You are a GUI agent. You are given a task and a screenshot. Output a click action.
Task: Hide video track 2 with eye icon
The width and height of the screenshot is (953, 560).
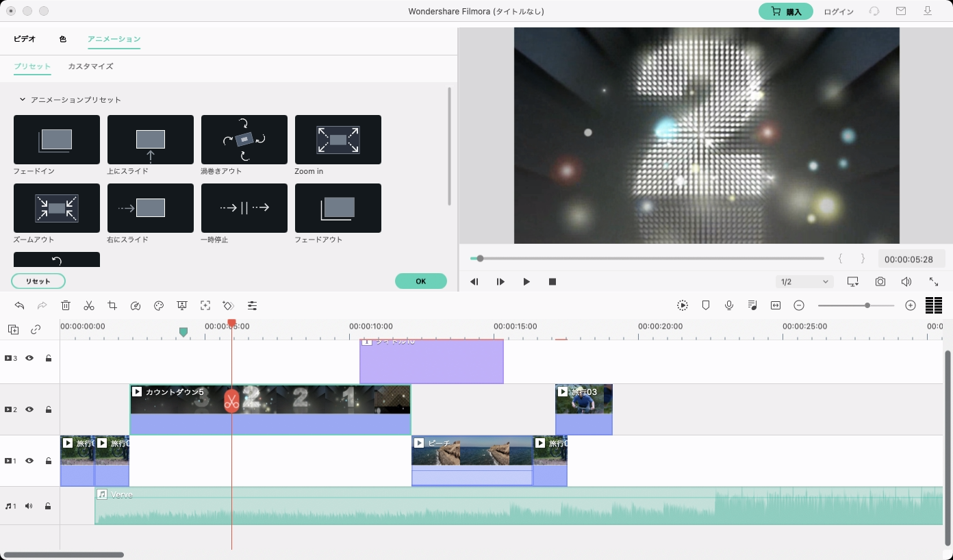(x=29, y=409)
